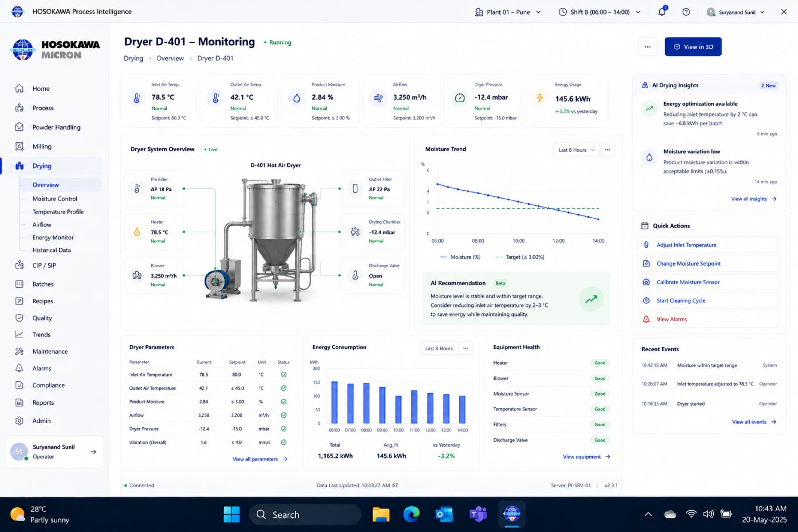The width and height of the screenshot is (798, 532).
Task: Open the Plant 01 – Pune dropdown
Action: click(508, 12)
